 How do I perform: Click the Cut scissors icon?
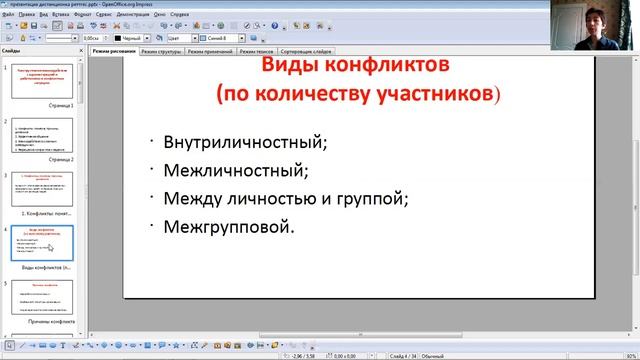pyautogui.click(x=116, y=26)
